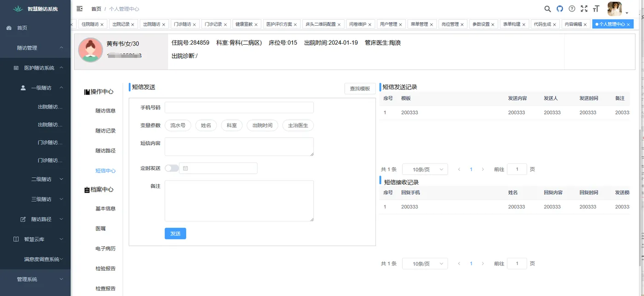
Task: Open the help question-mark icon
Action: 571,8
